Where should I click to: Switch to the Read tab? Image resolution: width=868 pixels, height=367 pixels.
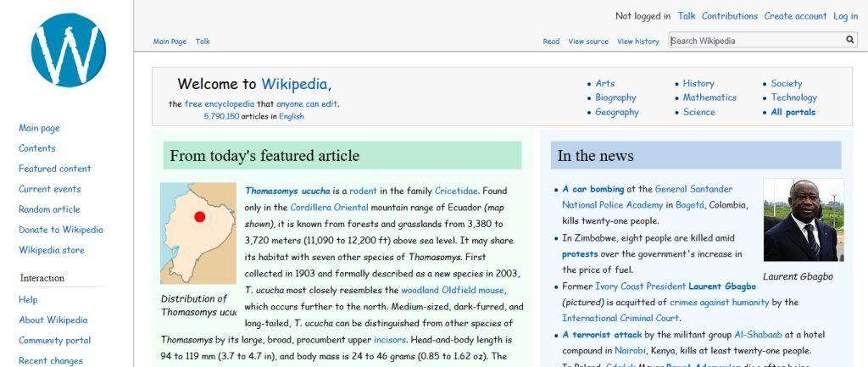point(551,42)
